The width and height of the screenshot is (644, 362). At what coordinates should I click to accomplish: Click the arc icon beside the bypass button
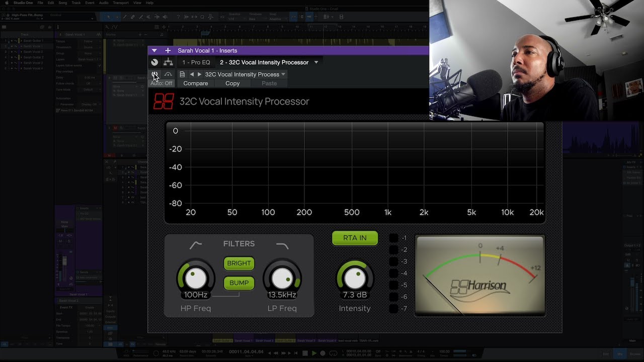168,74
